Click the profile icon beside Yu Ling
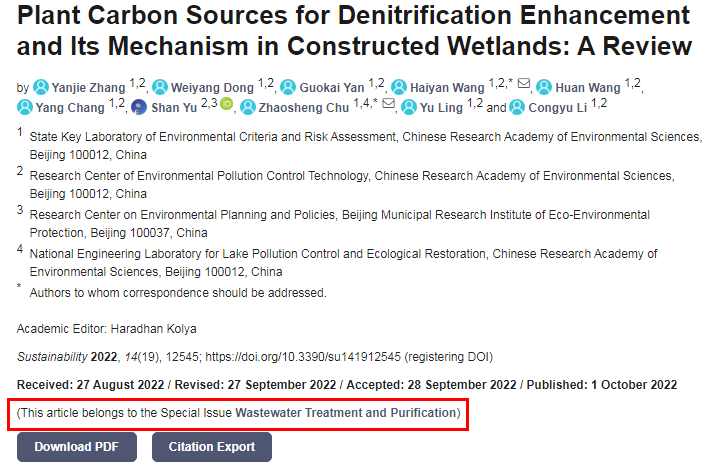 409,106
